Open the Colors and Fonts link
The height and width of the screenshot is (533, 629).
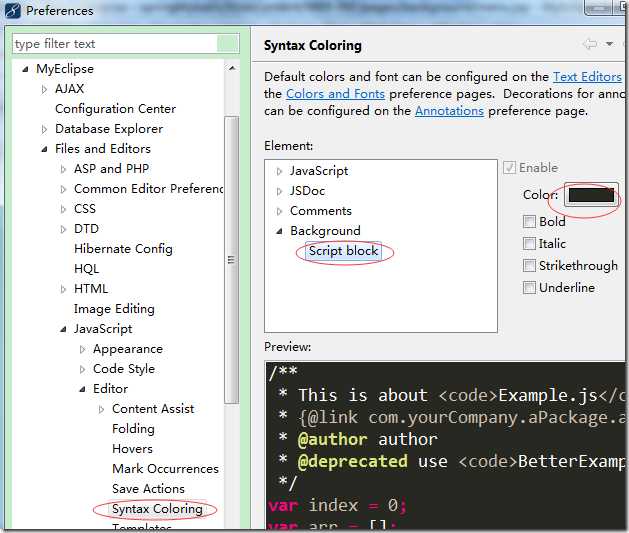[335, 94]
